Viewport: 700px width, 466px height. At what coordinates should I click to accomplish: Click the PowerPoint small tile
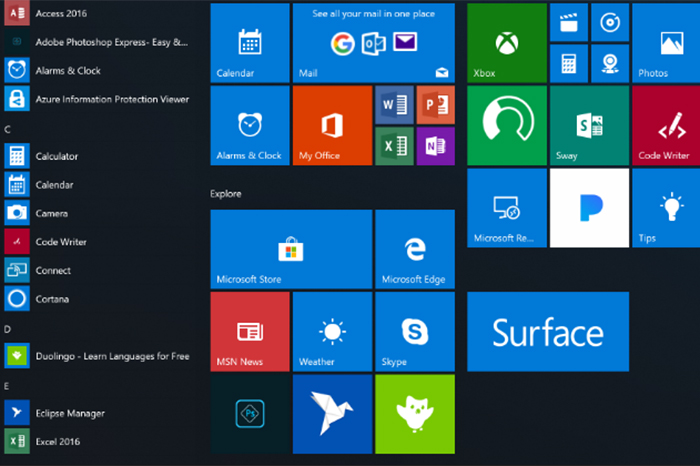click(x=435, y=104)
